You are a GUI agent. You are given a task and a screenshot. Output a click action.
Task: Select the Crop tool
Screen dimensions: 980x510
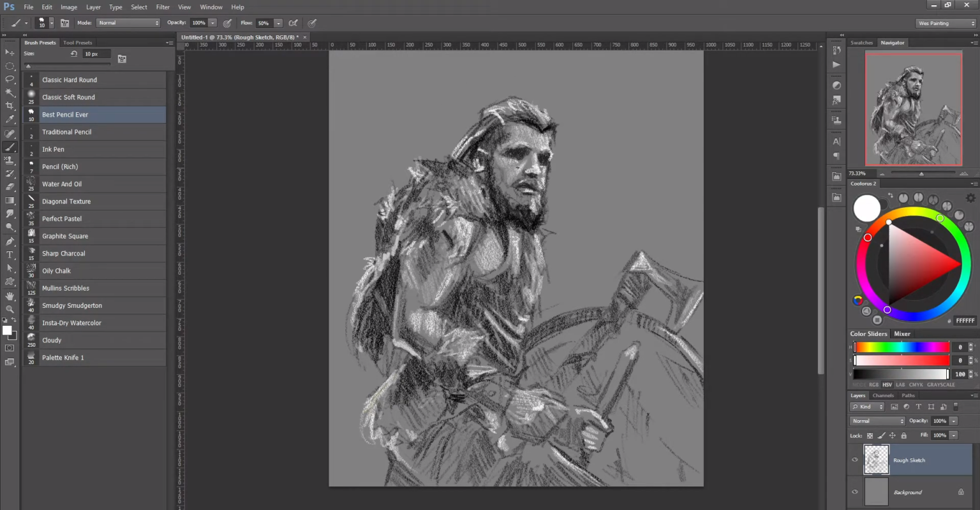(x=10, y=105)
